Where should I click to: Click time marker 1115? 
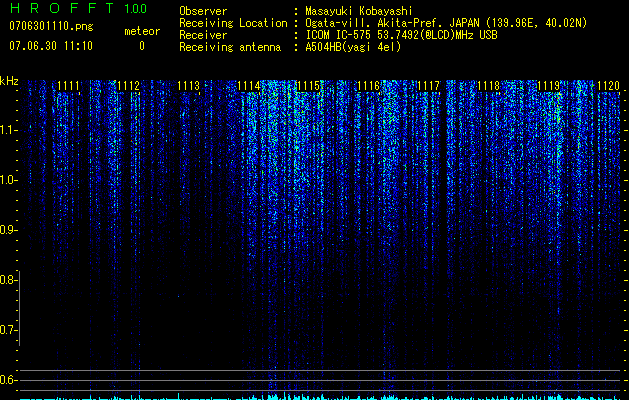click(308, 86)
